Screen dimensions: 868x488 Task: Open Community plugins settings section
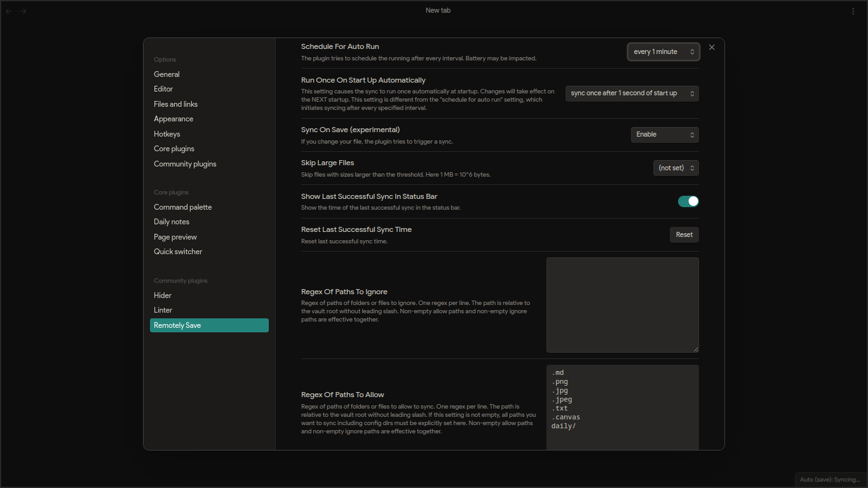(x=209, y=164)
